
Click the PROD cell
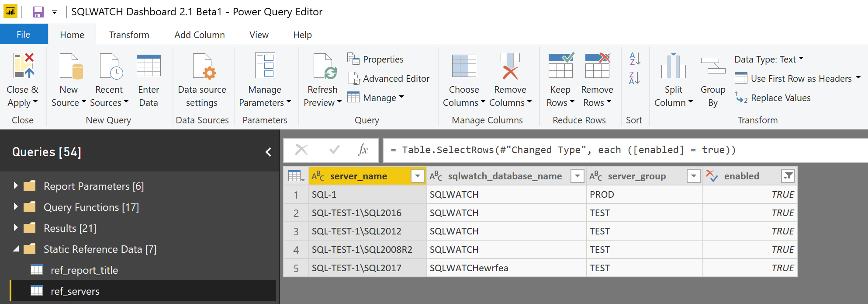(x=645, y=195)
